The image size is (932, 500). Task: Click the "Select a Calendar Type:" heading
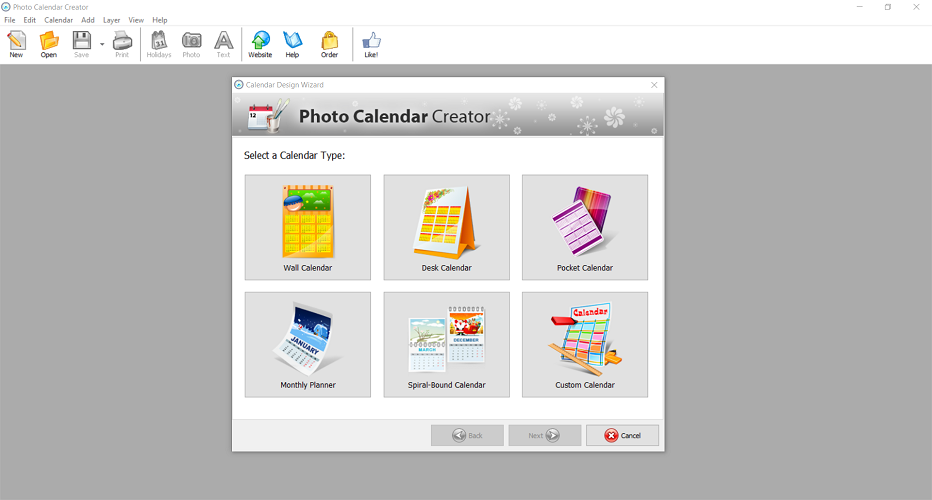pyautogui.click(x=294, y=155)
